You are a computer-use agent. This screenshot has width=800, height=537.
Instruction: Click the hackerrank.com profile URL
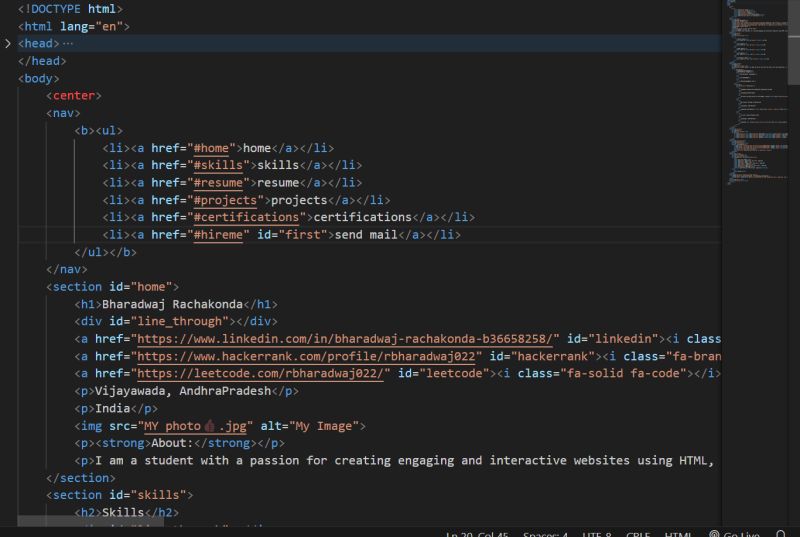click(307, 356)
